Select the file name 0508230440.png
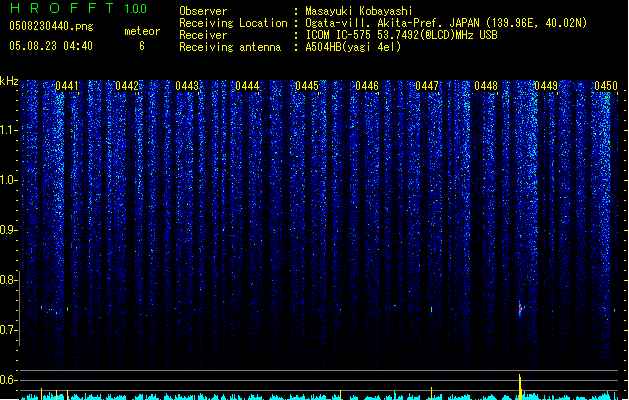 pyautogui.click(x=51, y=26)
